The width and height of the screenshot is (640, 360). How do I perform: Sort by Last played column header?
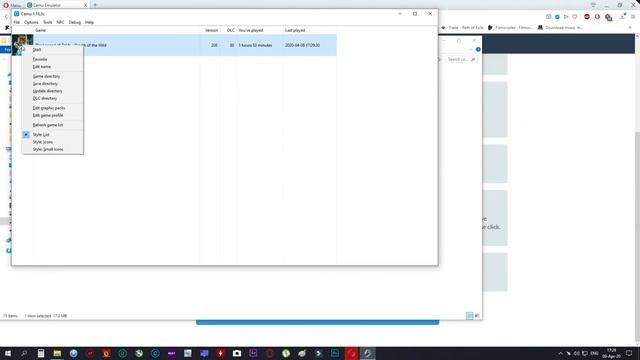point(295,30)
